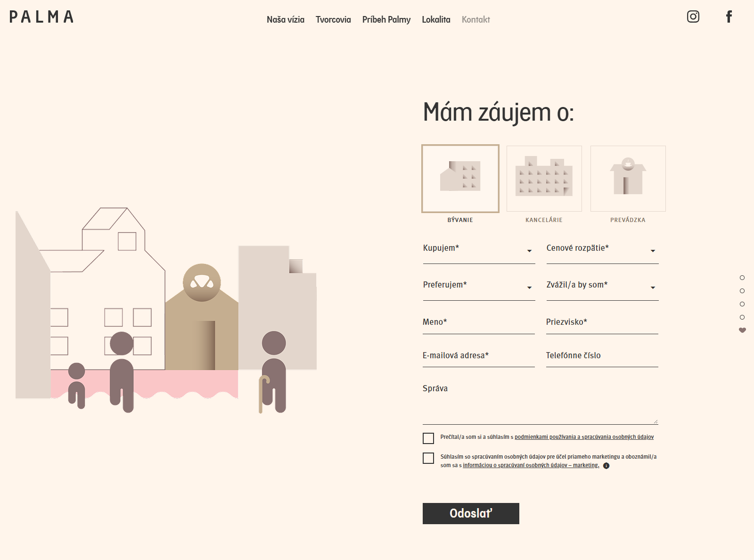Select the Prevádzka shop option
This screenshot has height=560, width=754.
pos(628,179)
